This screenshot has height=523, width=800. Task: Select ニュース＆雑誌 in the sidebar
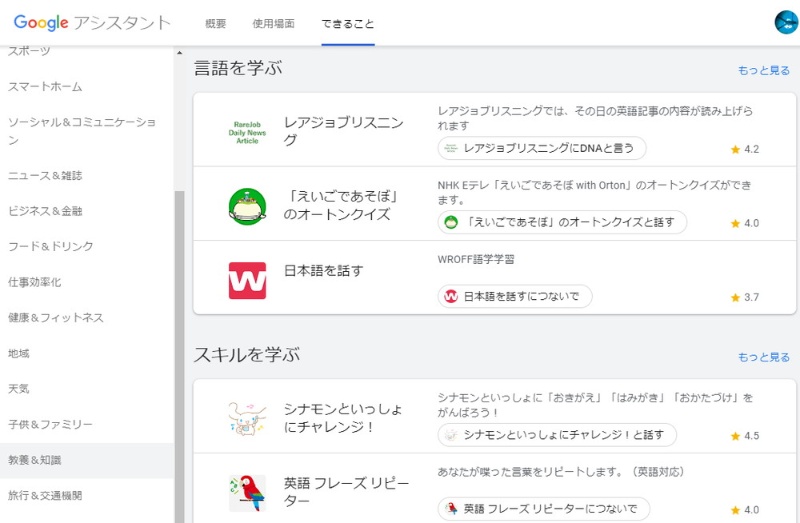coord(45,175)
